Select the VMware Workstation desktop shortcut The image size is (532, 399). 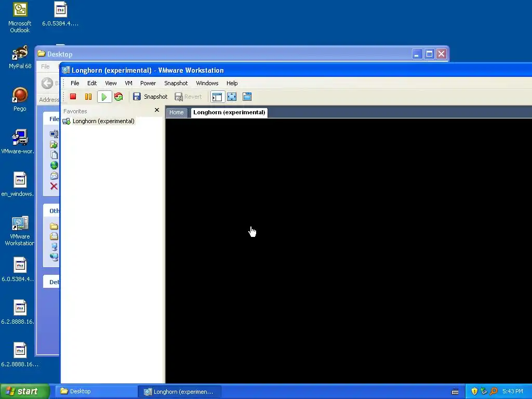[20, 231]
